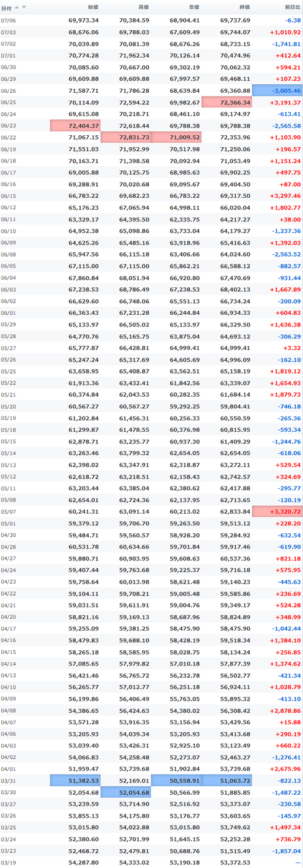Screen dimensions: 303x868
Task: Select the highlighted closing price 72,366.34
Action: click(x=227, y=103)
